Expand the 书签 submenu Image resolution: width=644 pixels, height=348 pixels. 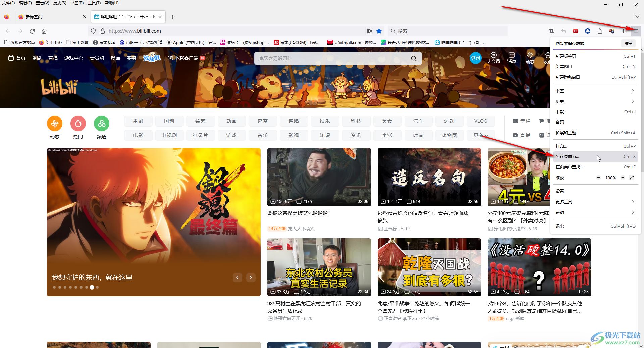click(x=595, y=91)
